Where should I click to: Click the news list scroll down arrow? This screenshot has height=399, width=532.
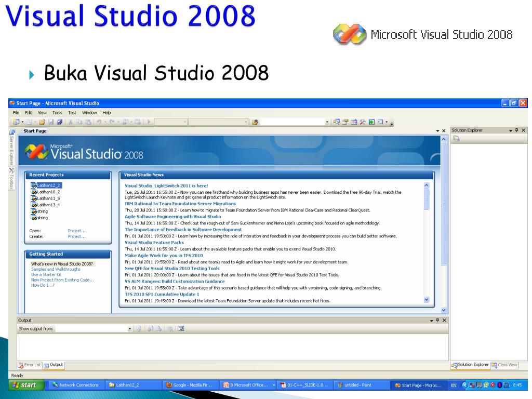pos(427,300)
